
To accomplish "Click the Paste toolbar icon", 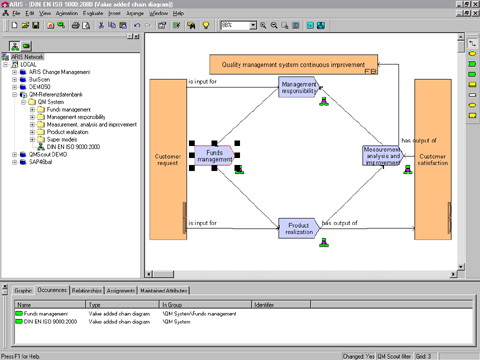I will coord(123,25).
